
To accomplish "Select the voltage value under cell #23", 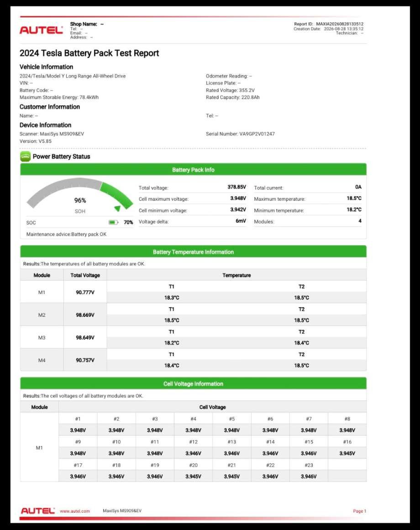I will (x=309, y=476).
